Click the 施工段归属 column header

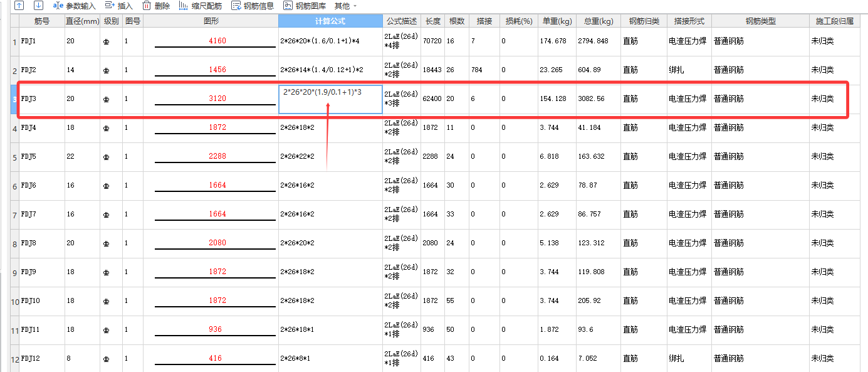(x=834, y=21)
